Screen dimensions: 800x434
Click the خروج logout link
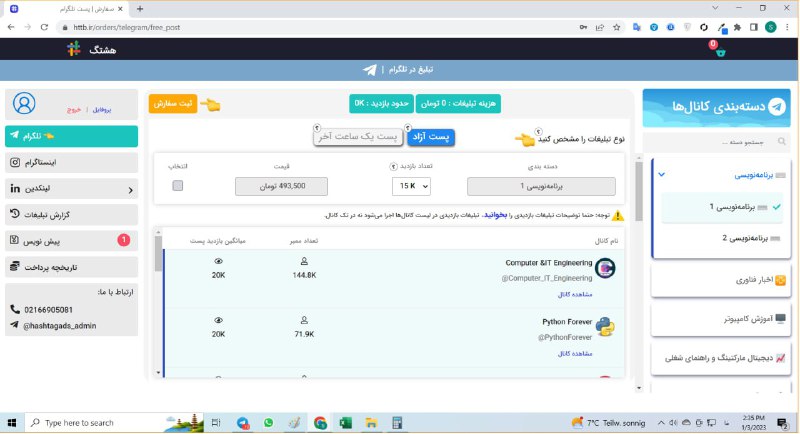[x=74, y=110]
